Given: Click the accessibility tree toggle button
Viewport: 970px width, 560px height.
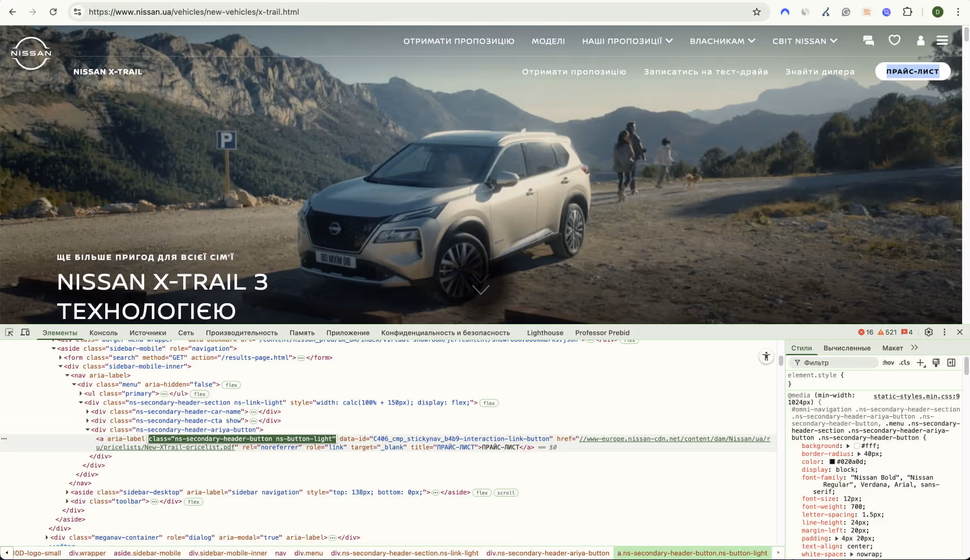Looking at the screenshot, I should point(766,356).
